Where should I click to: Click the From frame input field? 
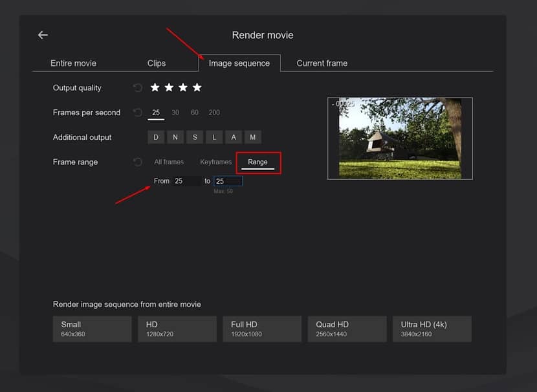coord(188,180)
